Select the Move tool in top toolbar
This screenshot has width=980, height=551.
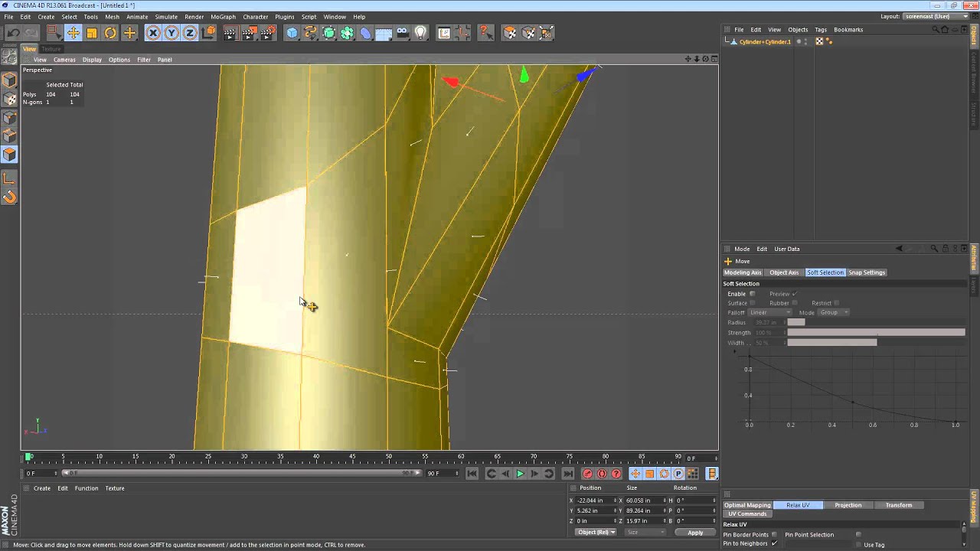pos(73,33)
